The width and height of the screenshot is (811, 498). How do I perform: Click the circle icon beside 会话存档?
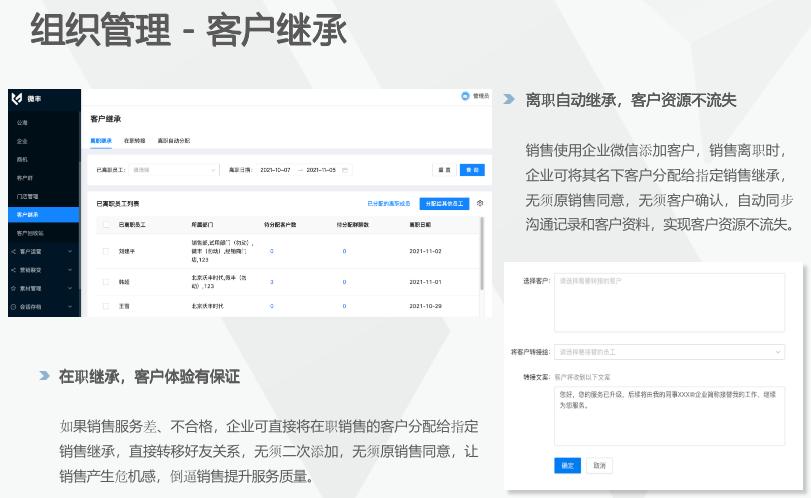(x=13, y=307)
